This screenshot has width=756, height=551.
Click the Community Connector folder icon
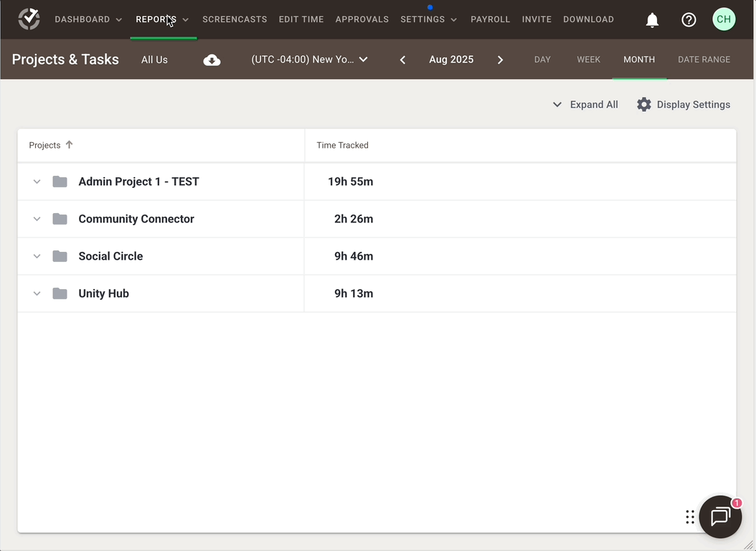(x=60, y=219)
